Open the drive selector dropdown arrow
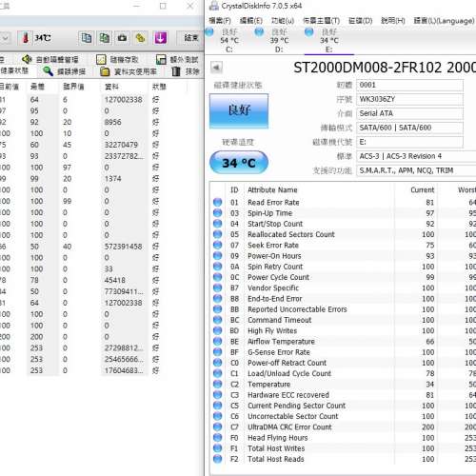Viewport: 476px width, 476px height. point(6,38)
